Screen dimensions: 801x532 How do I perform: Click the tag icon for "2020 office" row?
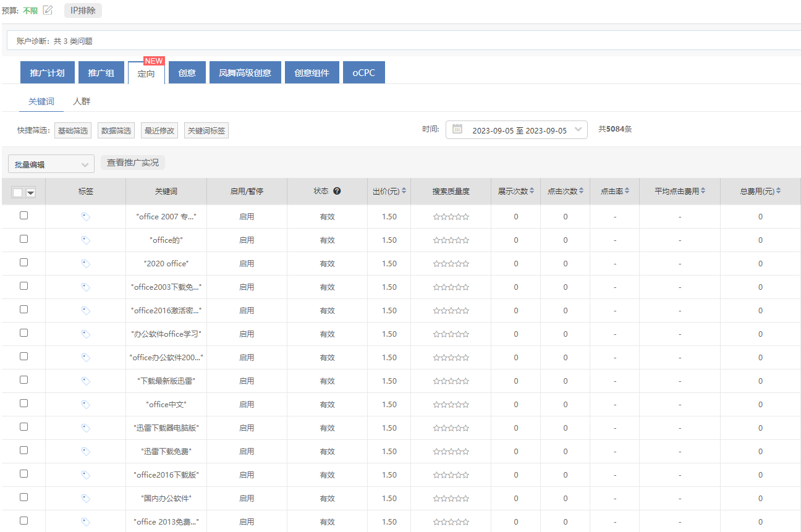(86, 264)
